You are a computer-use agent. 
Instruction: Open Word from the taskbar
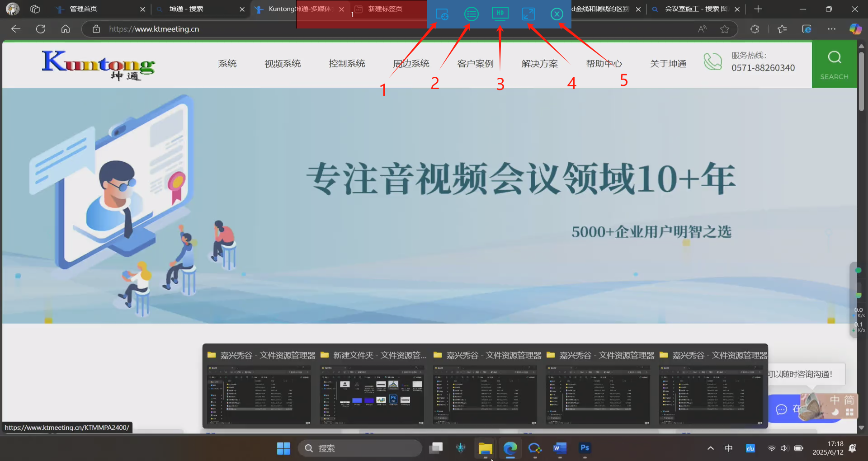pyautogui.click(x=560, y=448)
